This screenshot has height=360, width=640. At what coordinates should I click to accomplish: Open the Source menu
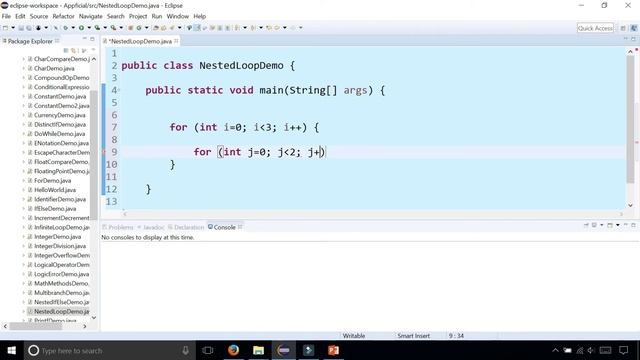click(39, 16)
